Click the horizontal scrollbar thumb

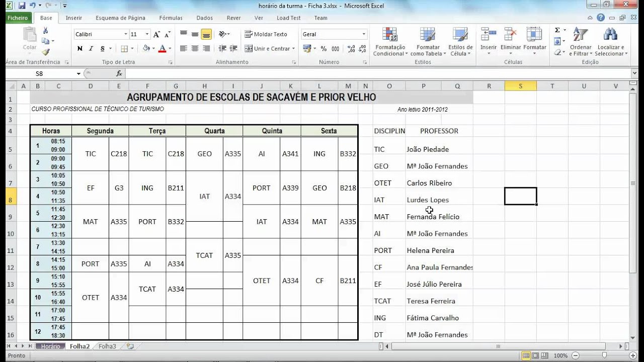click(x=498, y=346)
